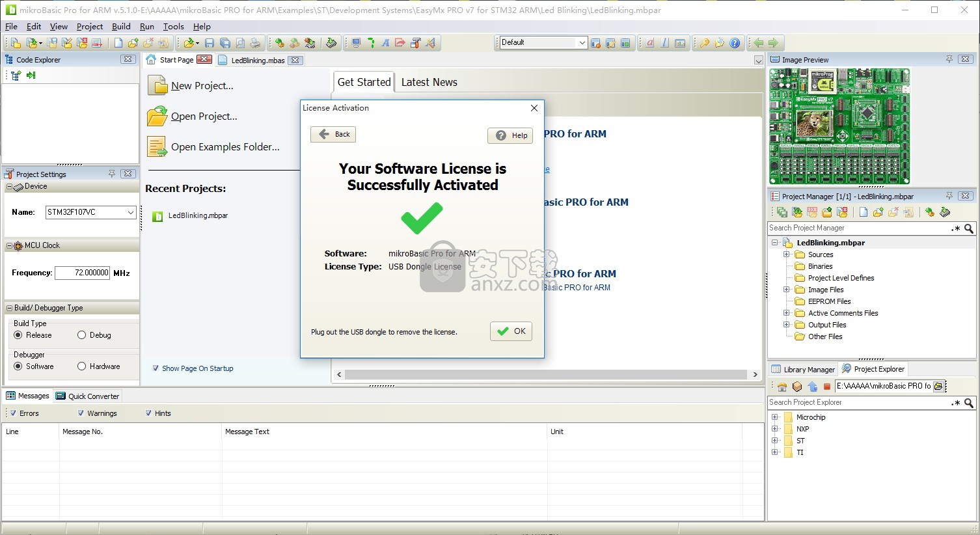Click the Save file disk icon in toolbar
This screenshot has height=535, width=980.
point(210,43)
